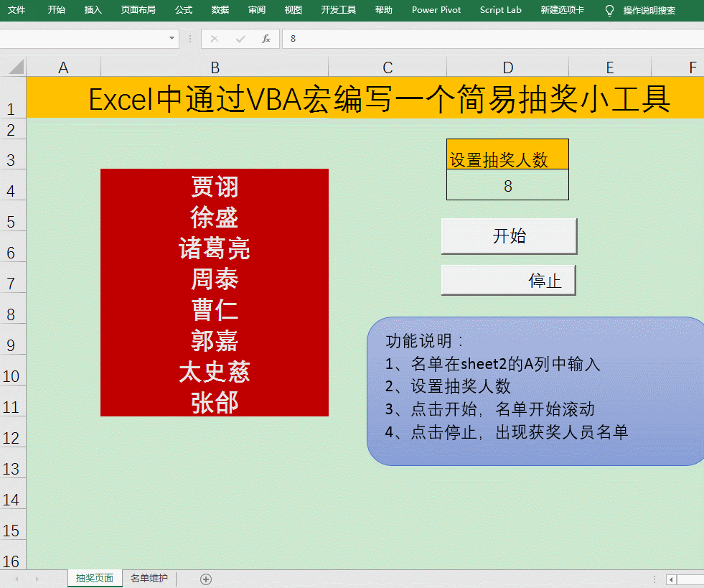Confirm entry with the checkmark icon
The image size is (704, 588).
click(x=240, y=39)
